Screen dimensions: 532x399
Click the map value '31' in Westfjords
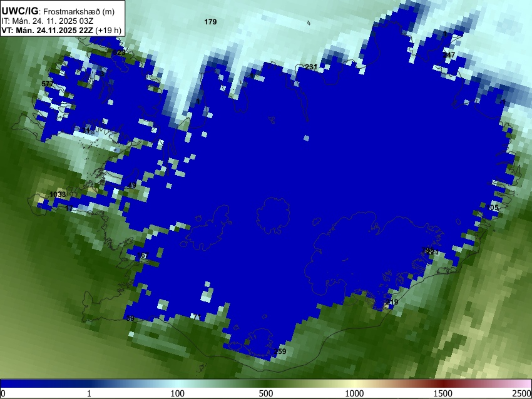click(86, 131)
